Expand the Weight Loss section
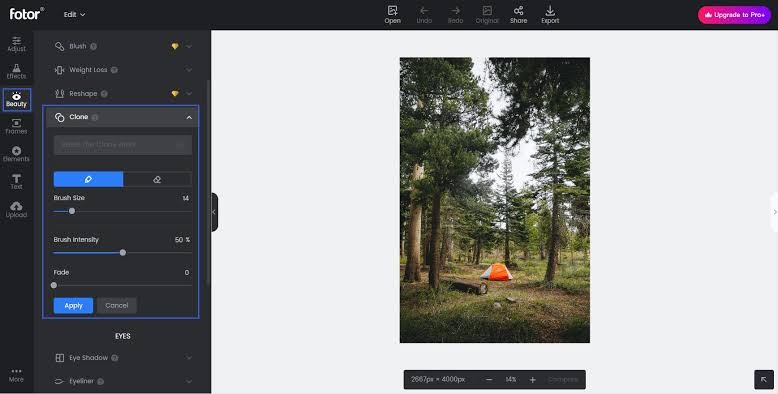778x394 pixels. coord(189,70)
